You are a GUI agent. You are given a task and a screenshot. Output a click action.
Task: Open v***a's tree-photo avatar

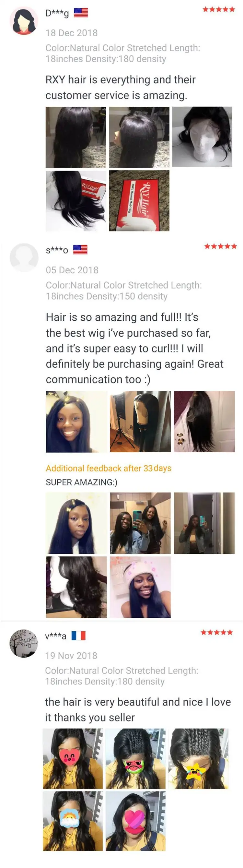(24, 643)
